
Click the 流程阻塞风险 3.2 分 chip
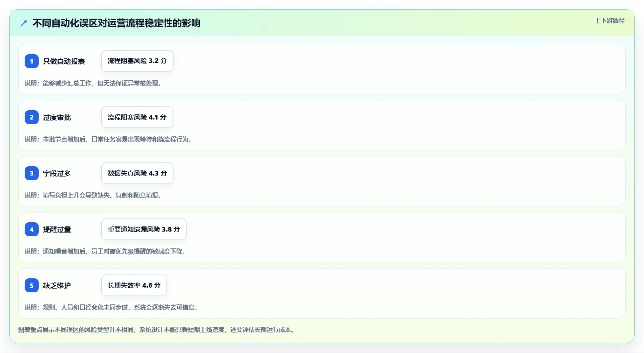tap(137, 61)
